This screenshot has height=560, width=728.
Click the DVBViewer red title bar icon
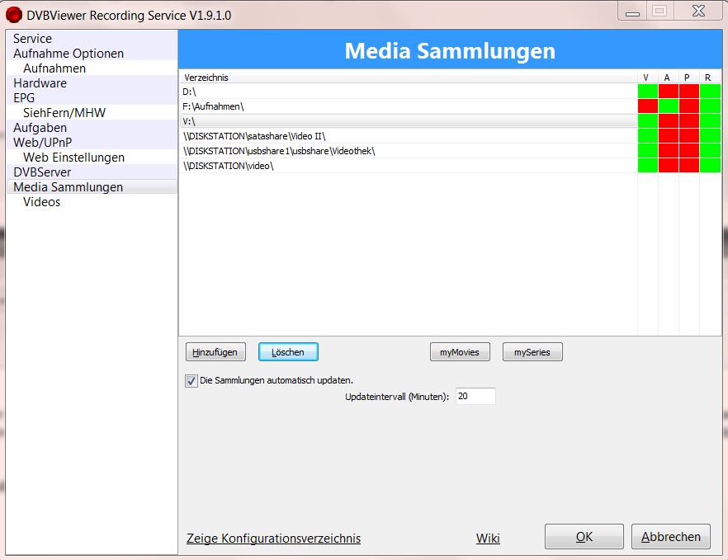coord(14,15)
